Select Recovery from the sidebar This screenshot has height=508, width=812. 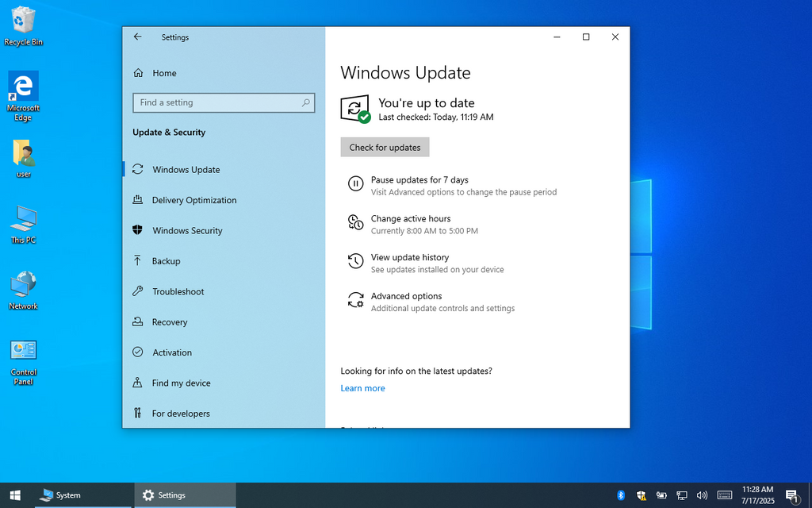click(170, 322)
